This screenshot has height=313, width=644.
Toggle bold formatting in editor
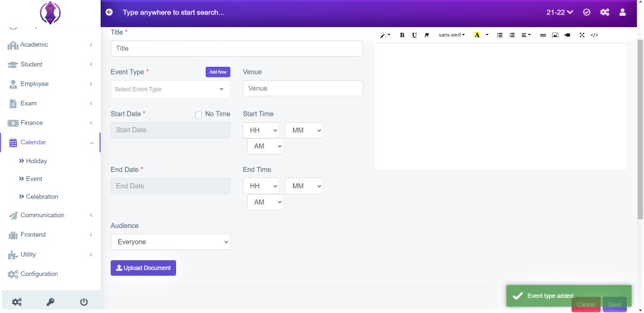click(402, 35)
